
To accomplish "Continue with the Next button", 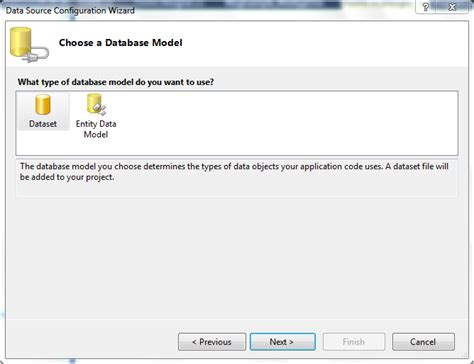I will click(x=283, y=342).
